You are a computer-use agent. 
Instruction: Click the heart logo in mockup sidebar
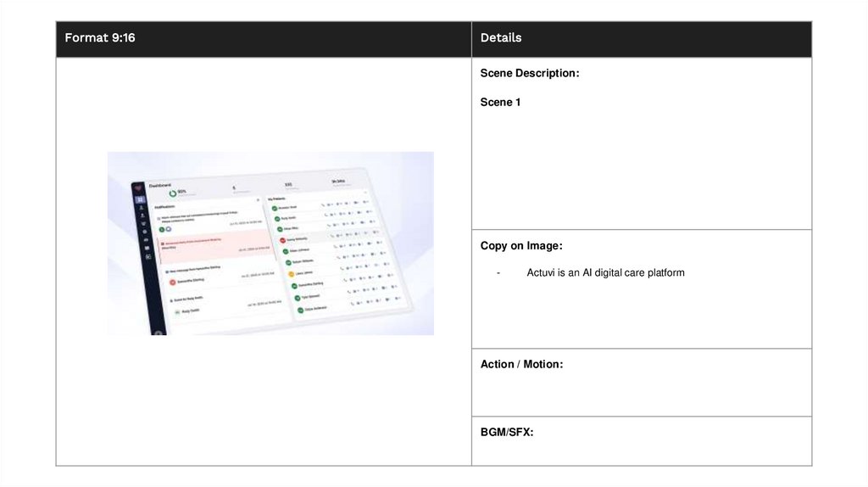coord(138,188)
